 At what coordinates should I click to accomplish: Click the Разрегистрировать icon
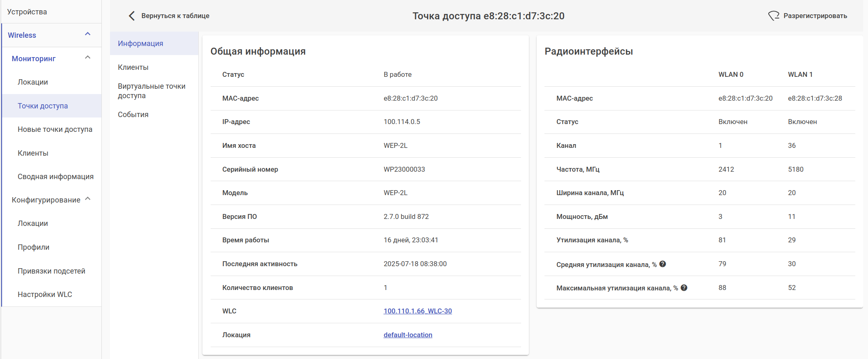774,16
